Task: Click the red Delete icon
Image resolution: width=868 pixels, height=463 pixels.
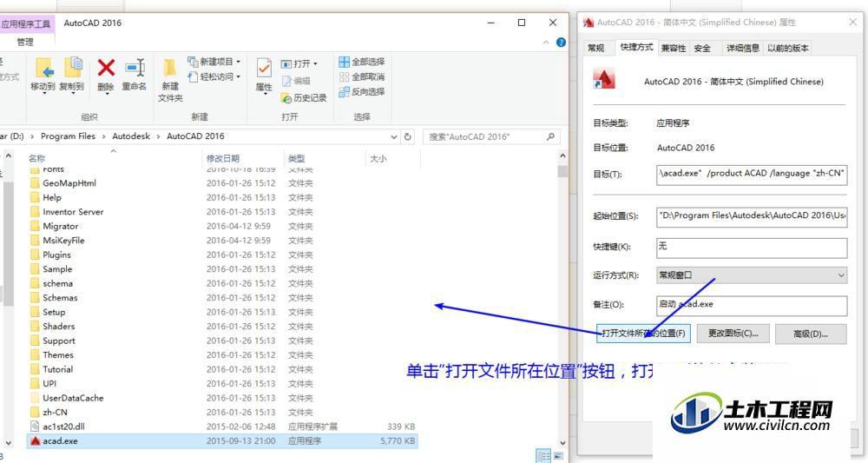Action: click(x=106, y=68)
